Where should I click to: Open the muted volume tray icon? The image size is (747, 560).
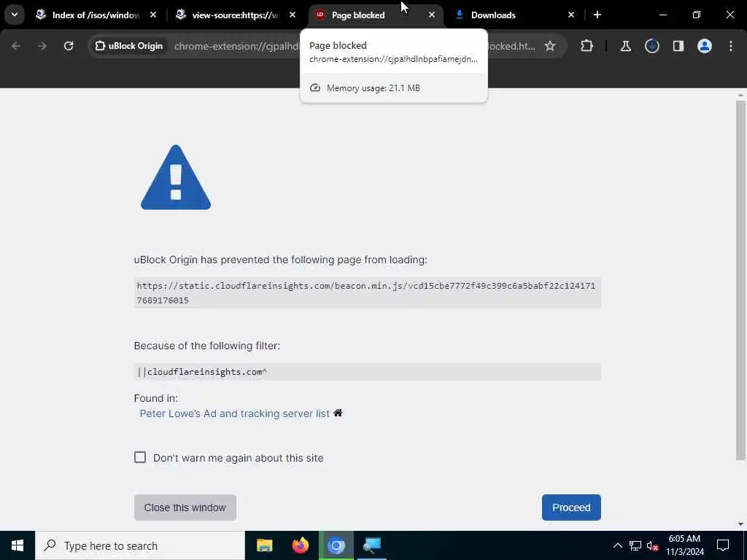653,545
